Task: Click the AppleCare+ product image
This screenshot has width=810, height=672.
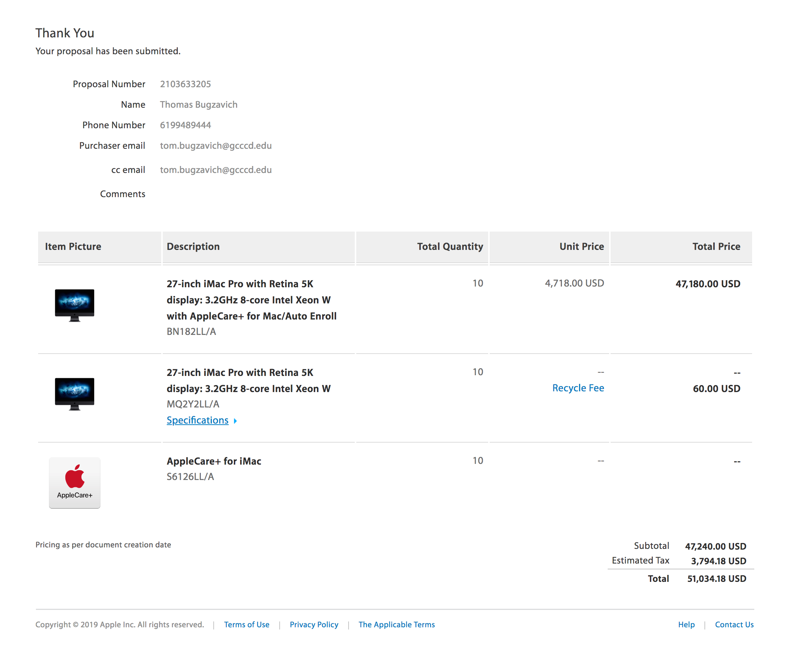Action: click(x=74, y=483)
